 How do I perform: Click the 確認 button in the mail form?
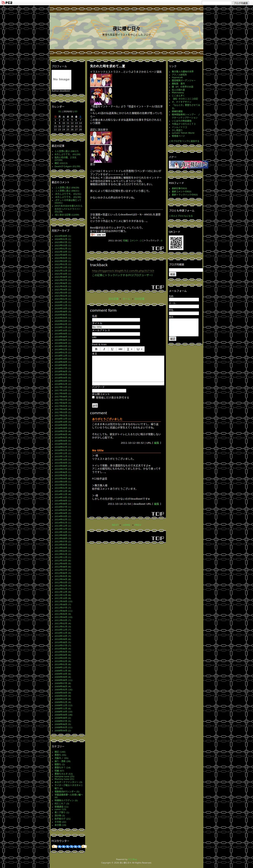(x=173, y=339)
